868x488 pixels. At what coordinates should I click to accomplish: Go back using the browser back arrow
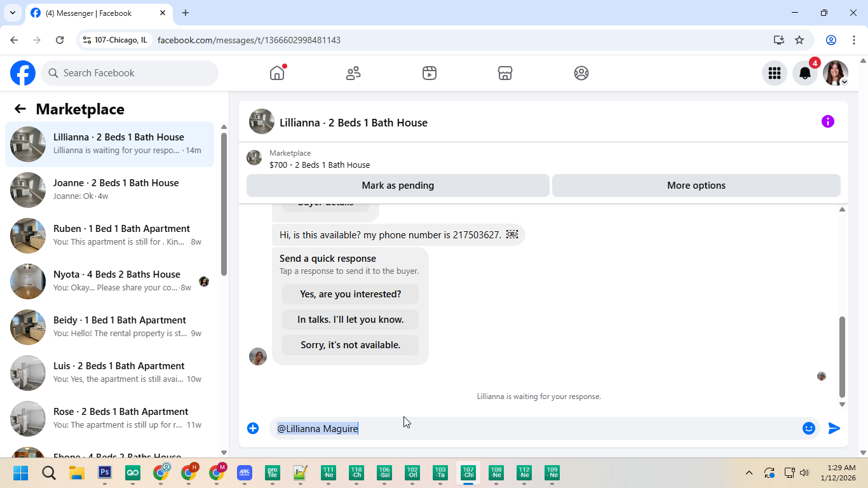pyautogui.click(x=14, y=40)
